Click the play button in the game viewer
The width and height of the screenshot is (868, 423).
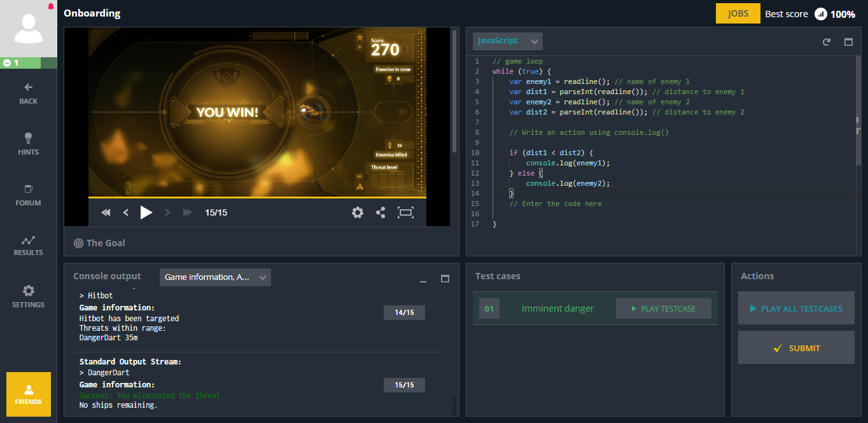click(x=146, y=212)
